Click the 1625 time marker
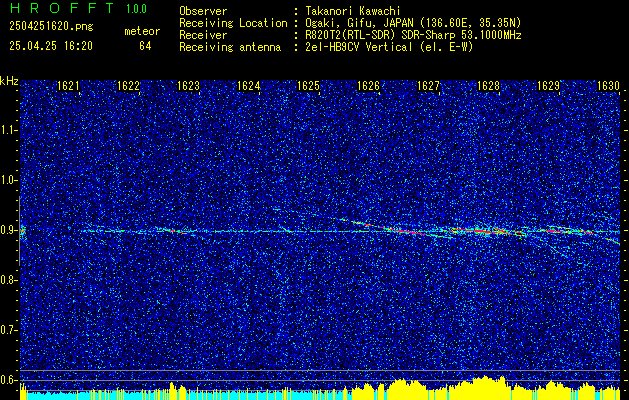629x400 pixels. coord(308,85)
